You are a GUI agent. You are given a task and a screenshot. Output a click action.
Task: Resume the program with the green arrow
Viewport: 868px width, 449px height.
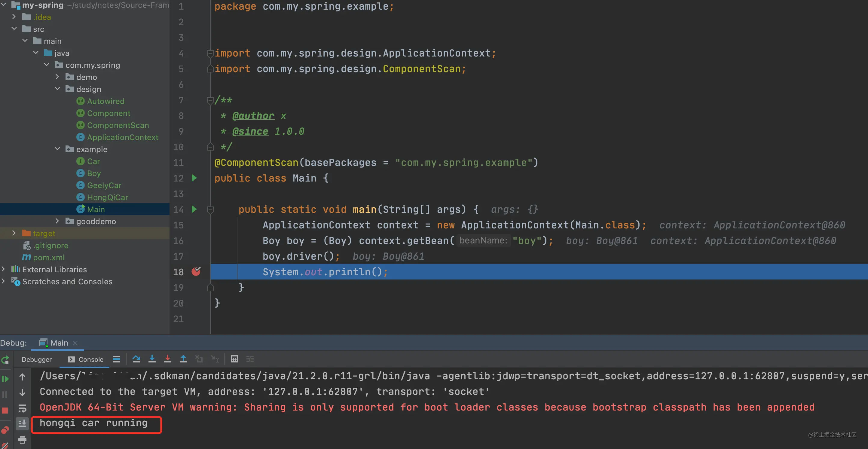(x=5, y=379)
